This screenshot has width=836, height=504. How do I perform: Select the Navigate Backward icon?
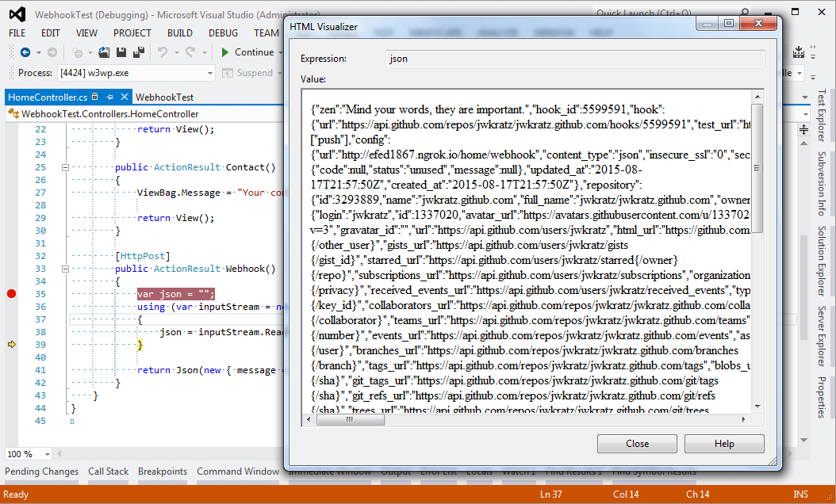(26, 52)
